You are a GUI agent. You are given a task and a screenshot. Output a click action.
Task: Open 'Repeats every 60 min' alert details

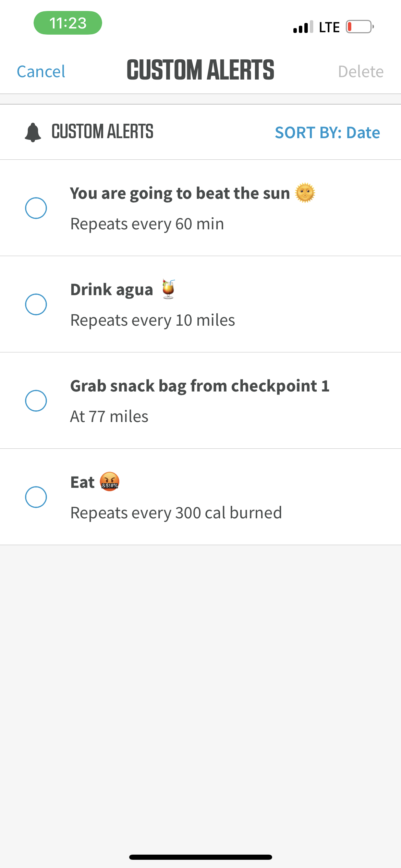(x=147, y=224)
